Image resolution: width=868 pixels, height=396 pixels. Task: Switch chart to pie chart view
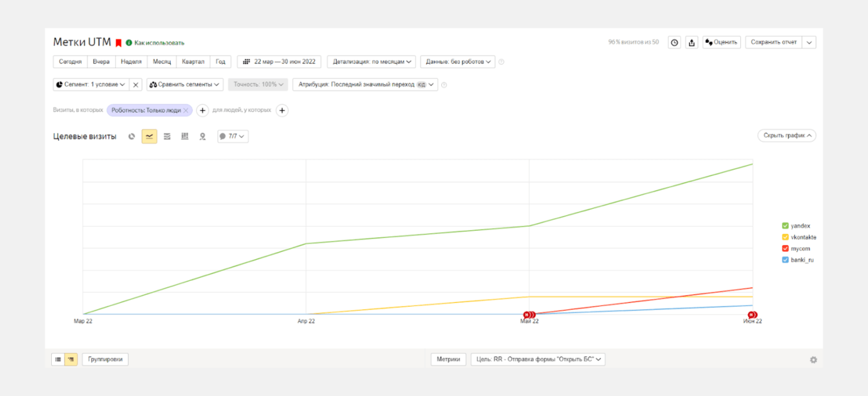click(x=131, y=136)
